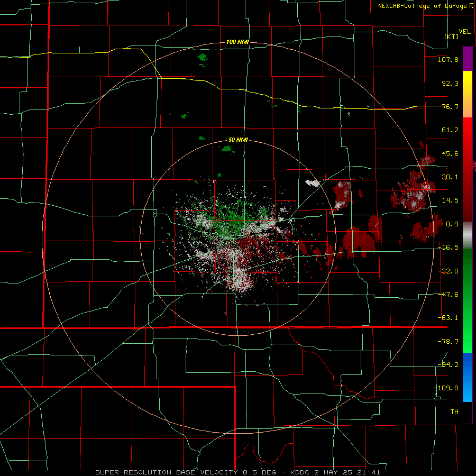Screen dimensions: 476x476
Task: Click the -94.2 velocity scale value
Action: pyautogui.click(x=448, y=364)
